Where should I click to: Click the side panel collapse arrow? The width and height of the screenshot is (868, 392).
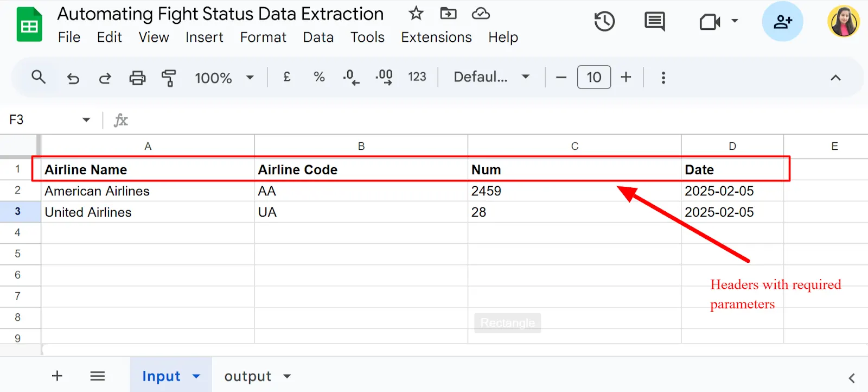(x=851, y=378)
